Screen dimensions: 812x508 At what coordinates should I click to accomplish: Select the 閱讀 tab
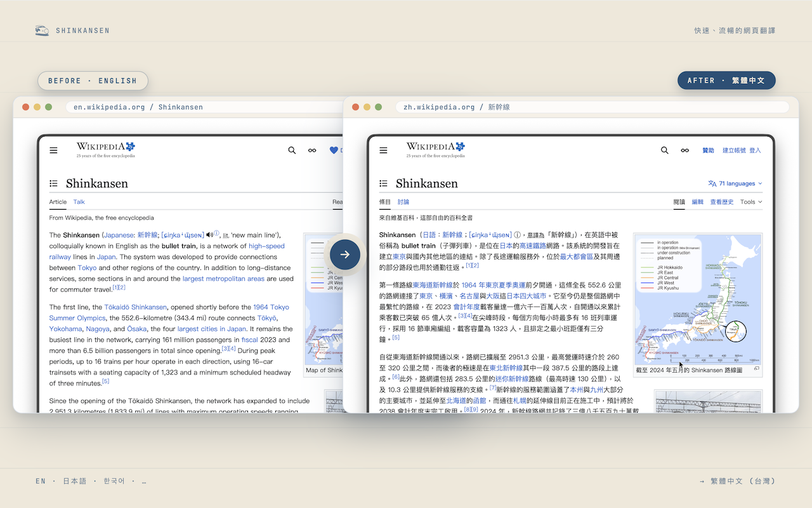tap(679, 202)
